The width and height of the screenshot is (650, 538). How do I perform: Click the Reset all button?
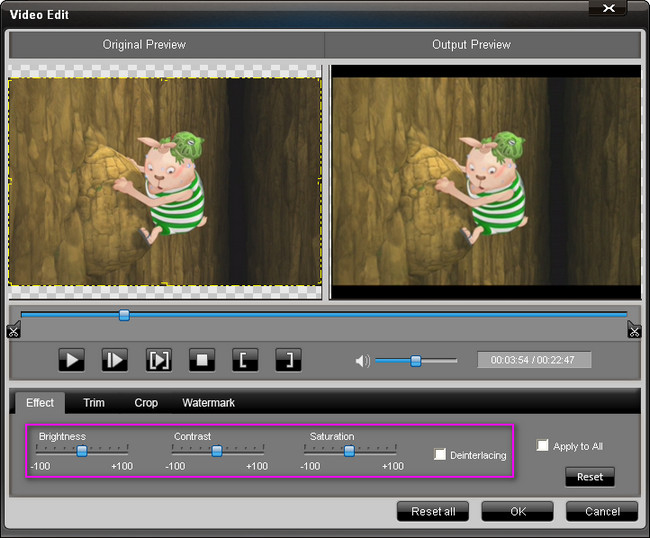(433, 511)
